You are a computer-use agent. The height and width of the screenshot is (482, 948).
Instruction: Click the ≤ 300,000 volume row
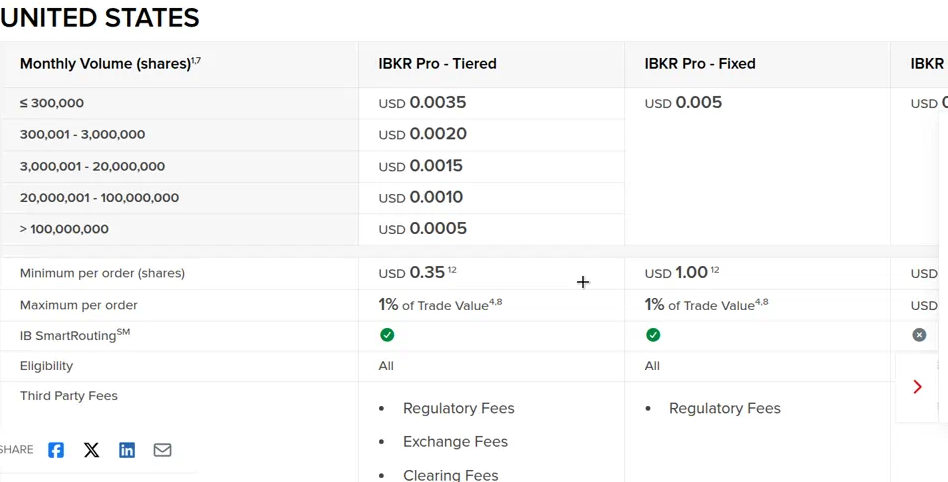pos(52,103)
